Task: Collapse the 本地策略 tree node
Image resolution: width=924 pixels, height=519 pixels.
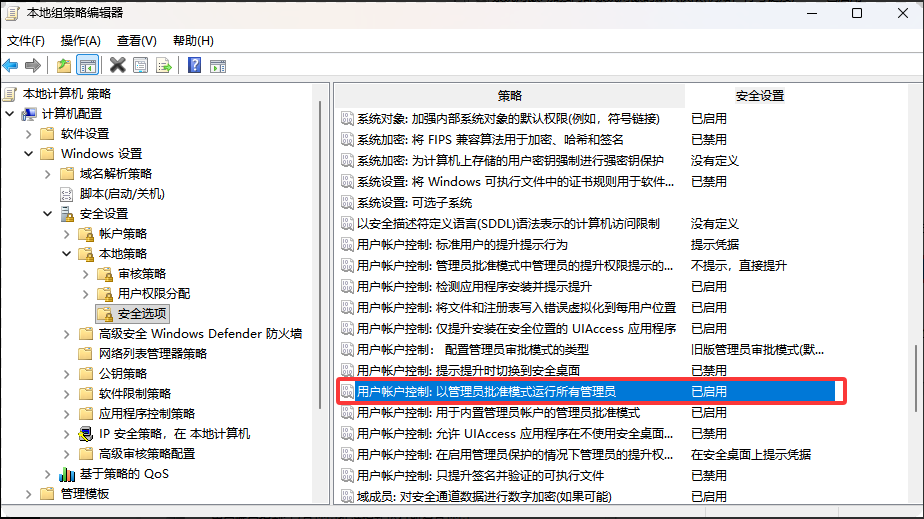Action: [x=66, y=254]
